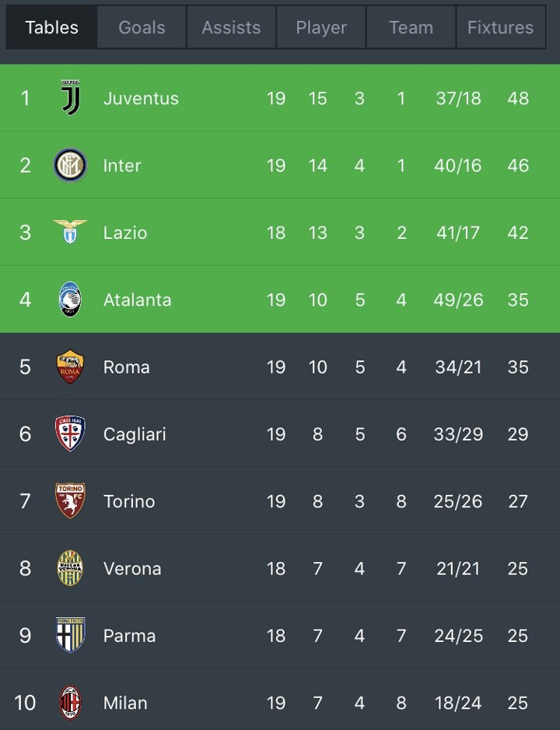The height and width of the screenshot is (730, 560).
Task: Go to the Team tab
Action: point(411,27)
